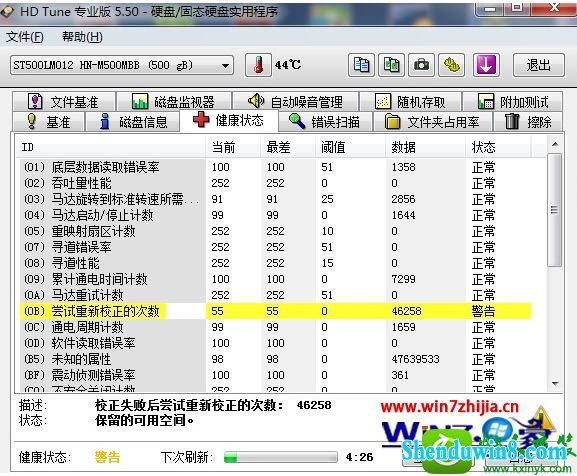Viewport: 577px width, 476px height.
Task: Sort by the 当前 column header
Action: (233, 147)
